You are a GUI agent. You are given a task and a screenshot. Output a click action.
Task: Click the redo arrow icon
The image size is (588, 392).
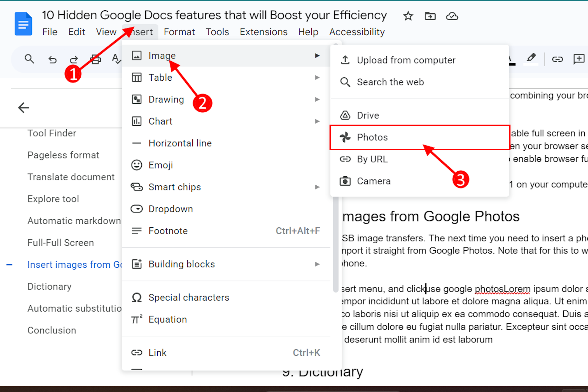pyautogui.click(x=73, y=59)
